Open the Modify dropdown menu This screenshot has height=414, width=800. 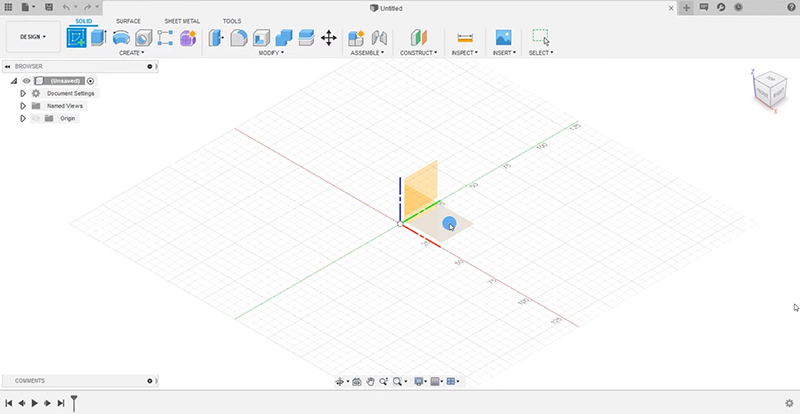(270, 52)
